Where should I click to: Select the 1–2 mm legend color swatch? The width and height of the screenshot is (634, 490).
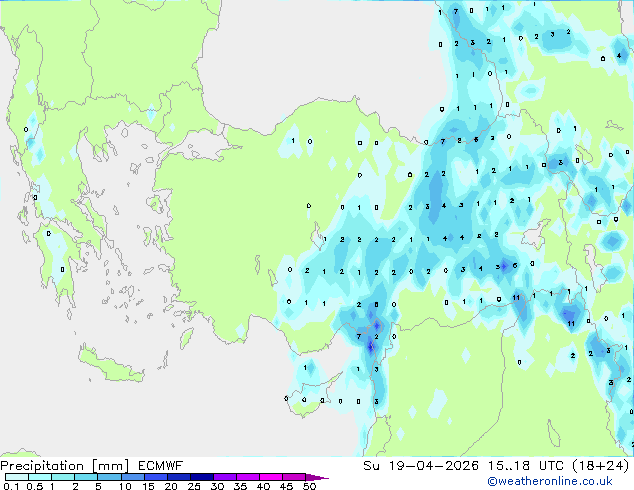coord(63,477)
